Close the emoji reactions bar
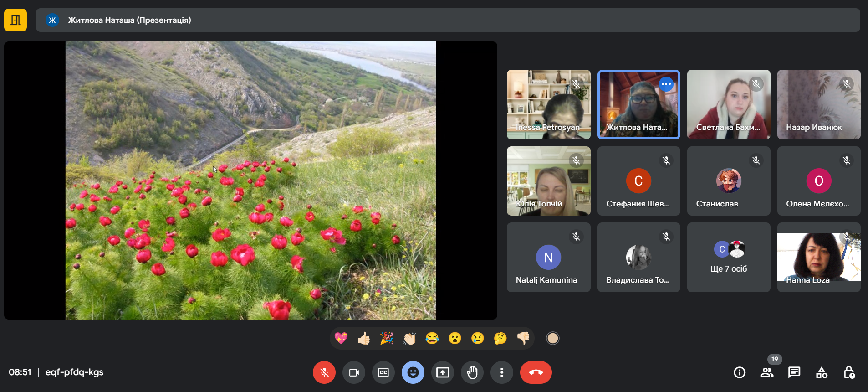 (413, 372)
